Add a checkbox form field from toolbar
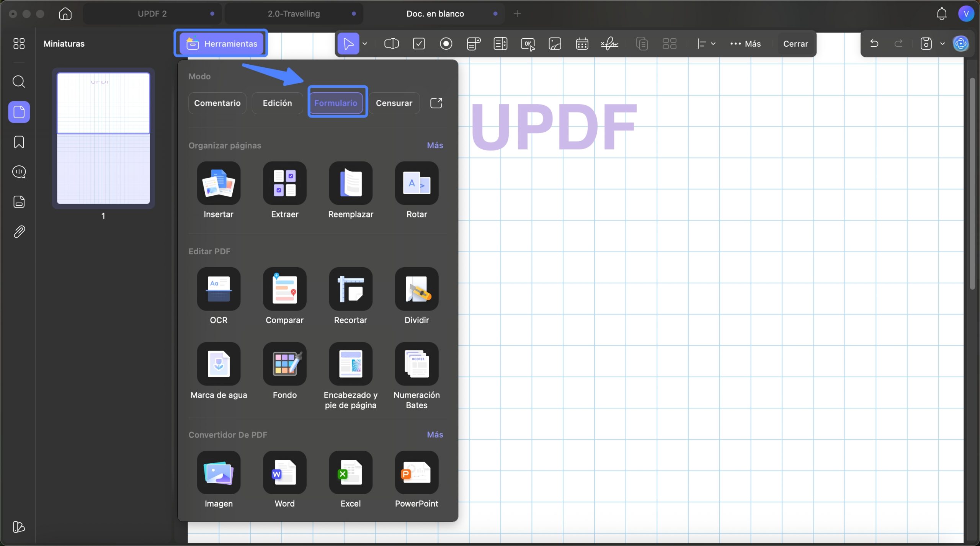The width and height of the screenshot is (980, 546). [x=419, y=44]
